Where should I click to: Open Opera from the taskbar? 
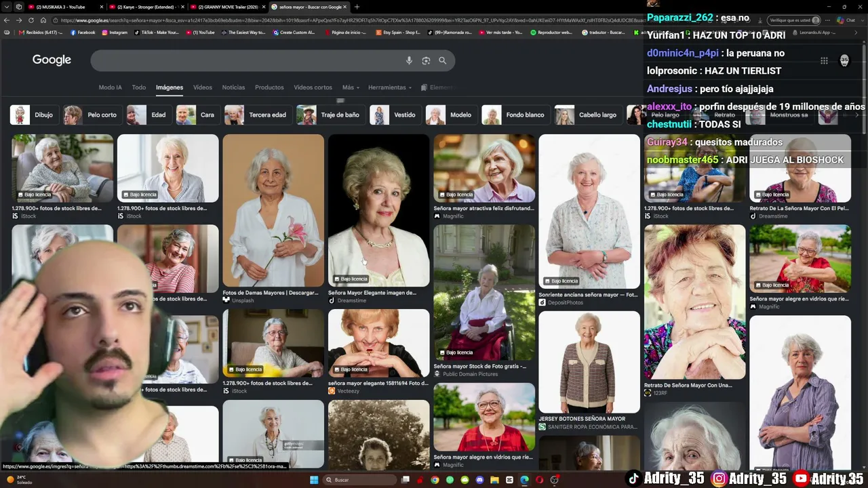tap(539, 480)
